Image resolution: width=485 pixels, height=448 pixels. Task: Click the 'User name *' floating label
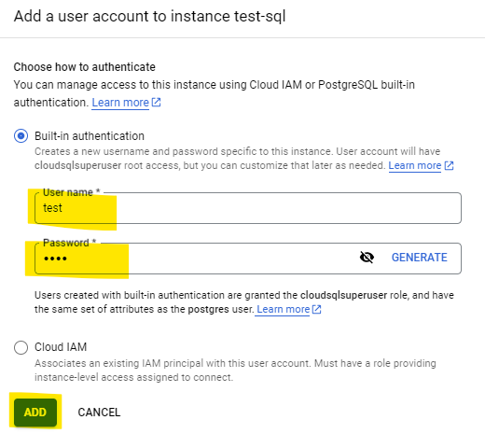pos(72,192)
